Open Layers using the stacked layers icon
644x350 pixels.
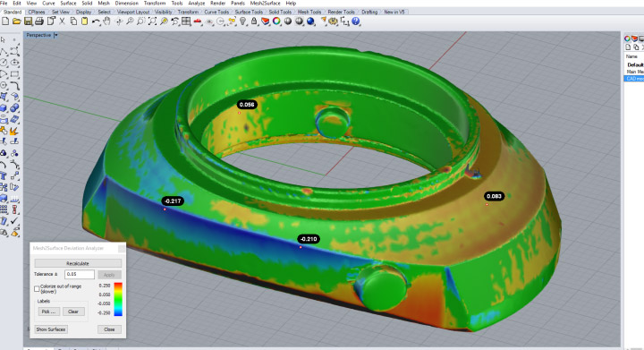[x=266, y=21]
